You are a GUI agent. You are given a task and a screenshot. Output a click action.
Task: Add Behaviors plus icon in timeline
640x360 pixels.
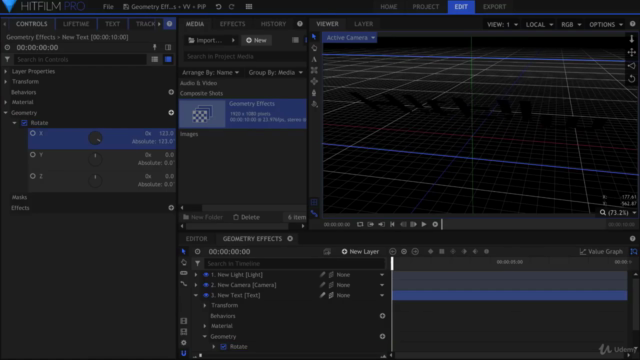382,316
